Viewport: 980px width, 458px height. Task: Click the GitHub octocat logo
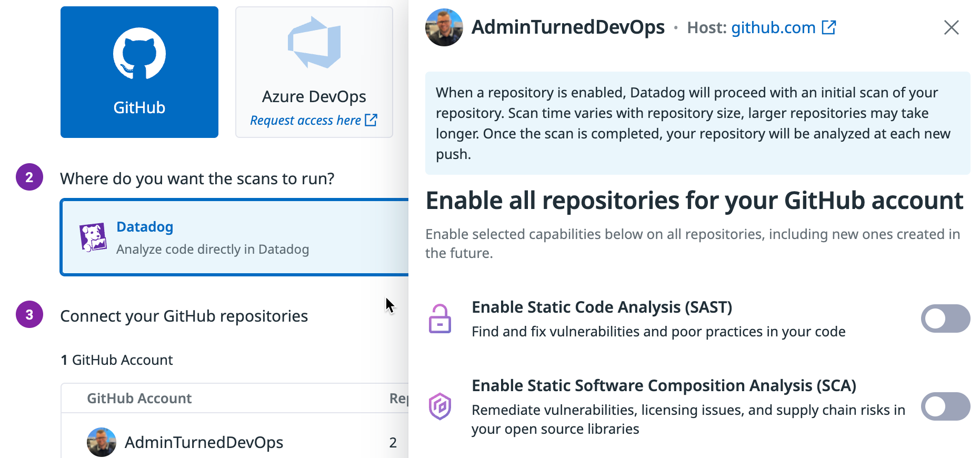click(139, 54)
